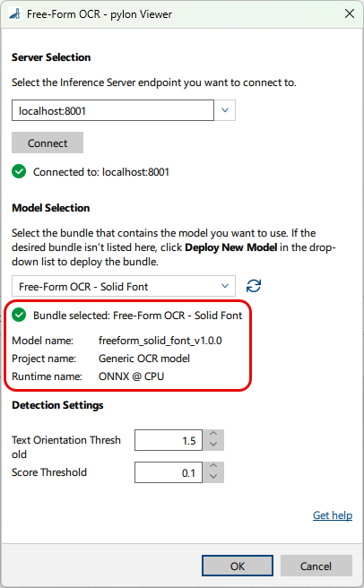Screen dimensions: 364x588
Task: Click the runtime name value ONNX @ CPU
Action: click(x=131, y=376)
